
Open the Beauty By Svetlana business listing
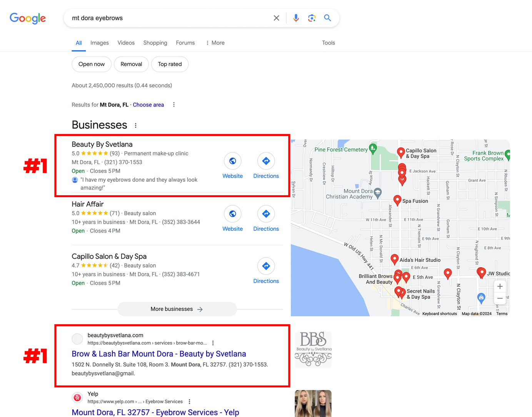tap(102, 144)
